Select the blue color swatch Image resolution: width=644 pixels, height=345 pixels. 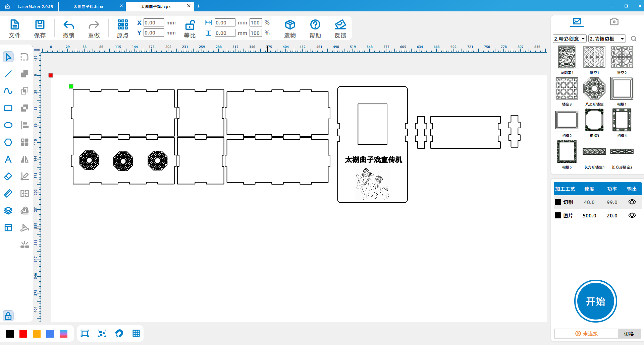[x=50, y=334]
